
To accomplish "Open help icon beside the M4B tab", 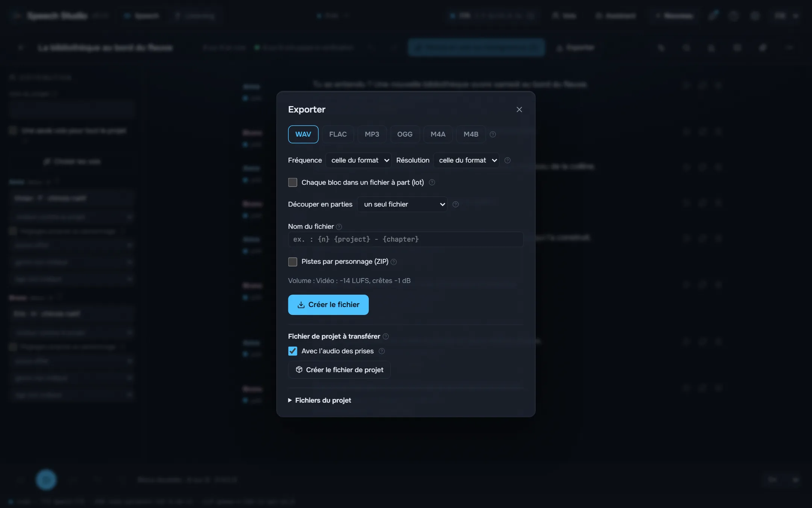I will (x=492, y=134).
